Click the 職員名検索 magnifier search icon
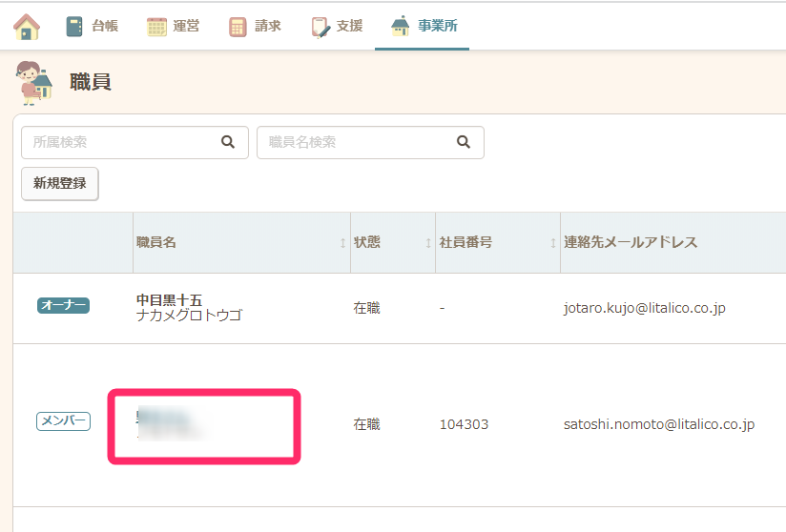This screenshot has height=532, width=786. pyautogui.click(x=464, y=142)
